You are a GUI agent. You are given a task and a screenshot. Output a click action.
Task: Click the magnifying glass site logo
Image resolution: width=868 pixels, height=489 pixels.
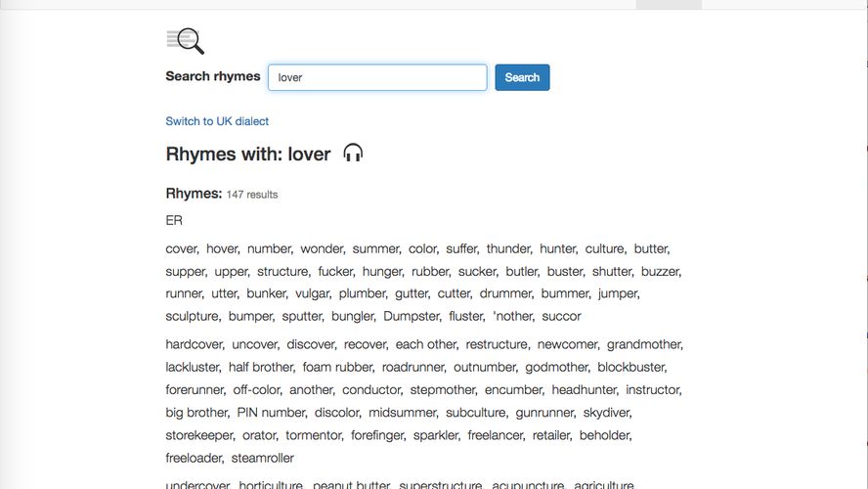[x=185, y=41]
